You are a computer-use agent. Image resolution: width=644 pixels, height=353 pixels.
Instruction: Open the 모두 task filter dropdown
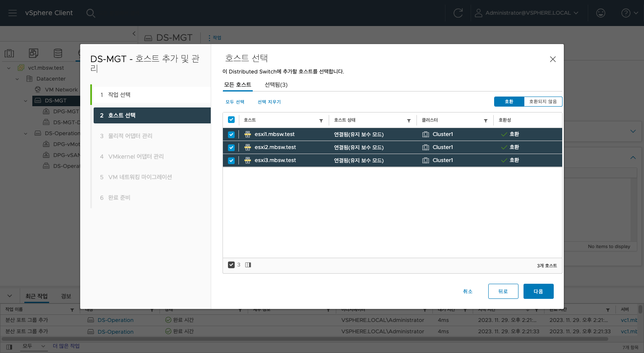pyautogui.click(x=34, y=346)
